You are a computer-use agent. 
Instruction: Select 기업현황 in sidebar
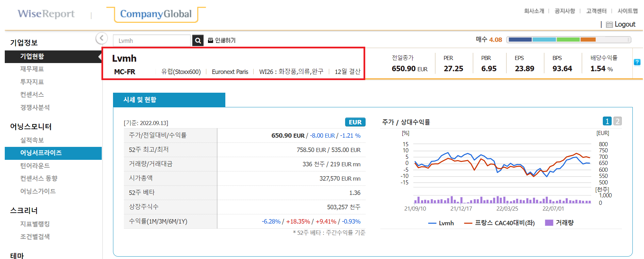(53, 57)
